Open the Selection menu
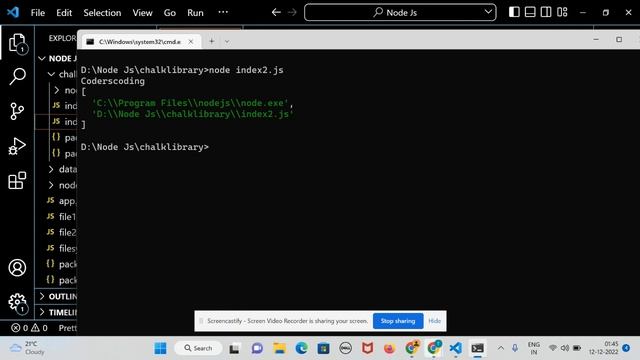The image size is (640, 360). [102, 13]
